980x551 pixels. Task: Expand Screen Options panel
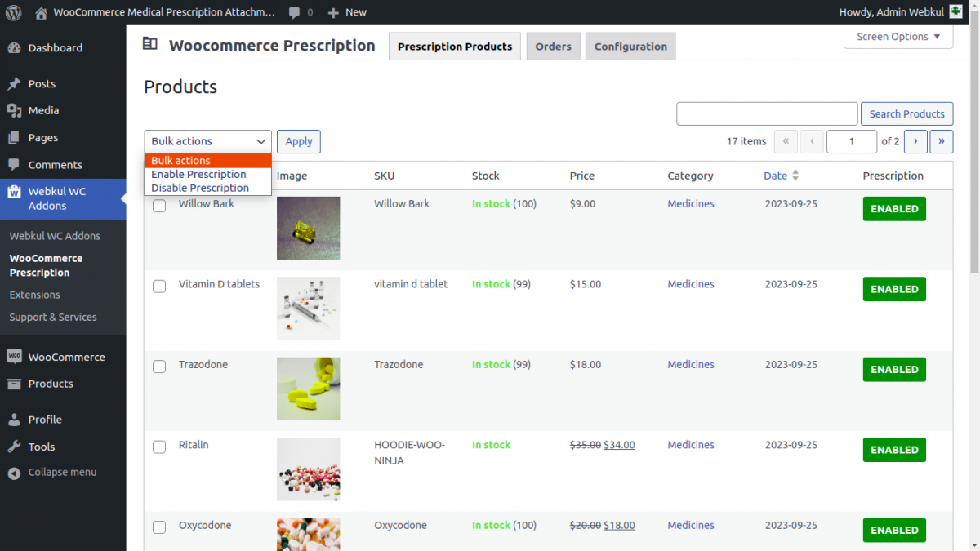click(898, 37)
